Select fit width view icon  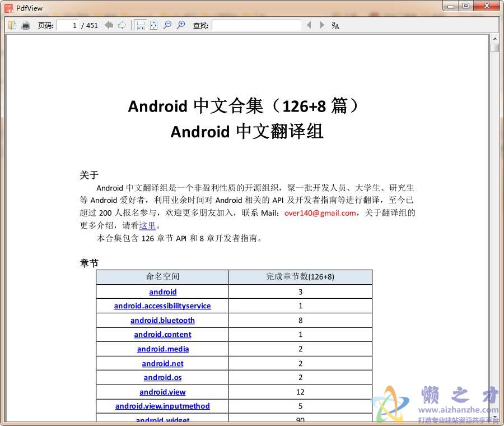click(141, 25)
